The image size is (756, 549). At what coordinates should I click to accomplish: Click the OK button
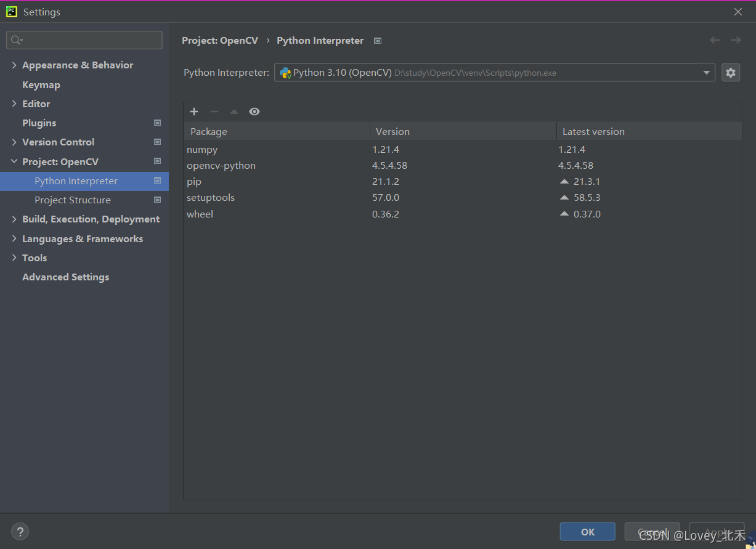pos(588,532)
